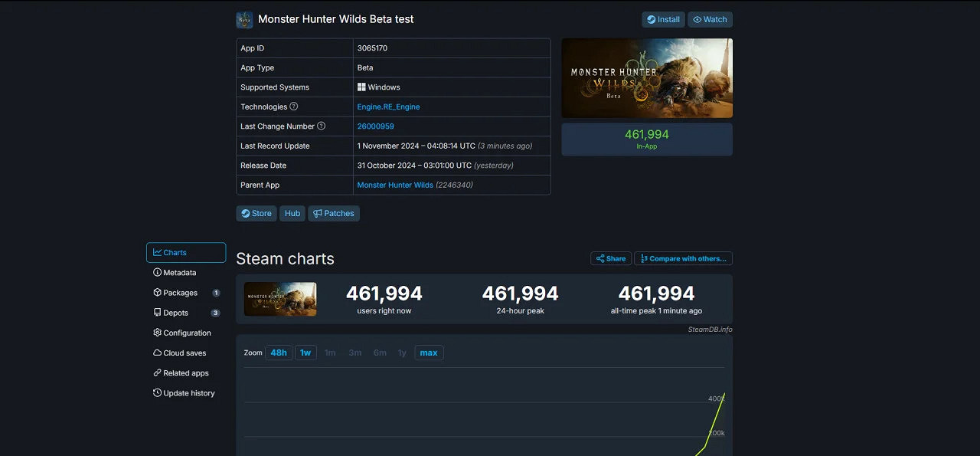The height and width of the screenshot is (456, 980).
Task: Open the Metadata section via its info icon
Action: point(157,272)
